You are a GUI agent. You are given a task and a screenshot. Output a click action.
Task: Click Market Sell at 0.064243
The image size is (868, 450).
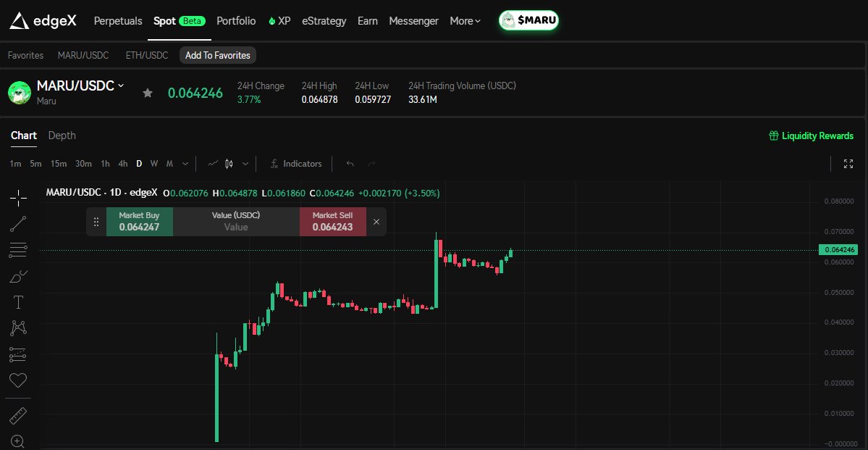pos(333,222)
